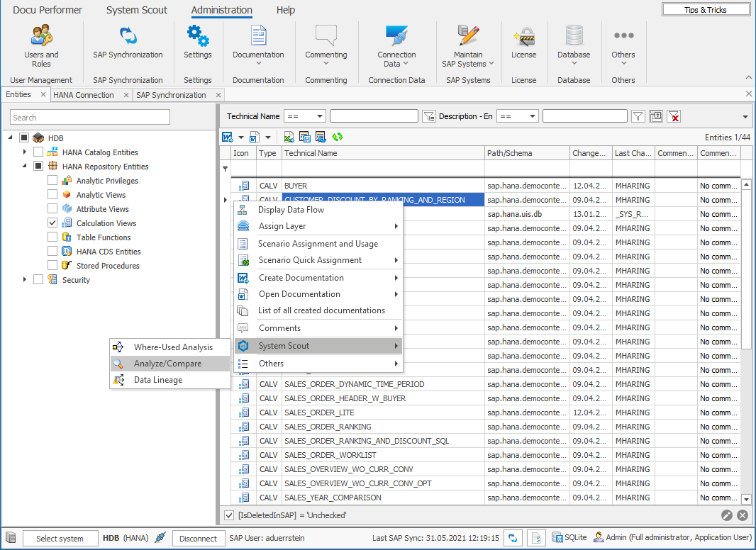756x550 pixels.
Task: Uncheck the Calculation Views checkbox
Action: [52, 223]
